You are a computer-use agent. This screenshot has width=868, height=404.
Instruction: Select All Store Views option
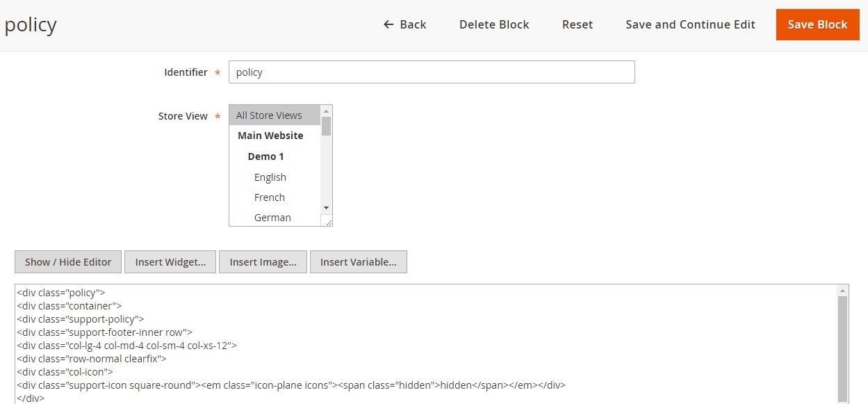tap(269, 115)
